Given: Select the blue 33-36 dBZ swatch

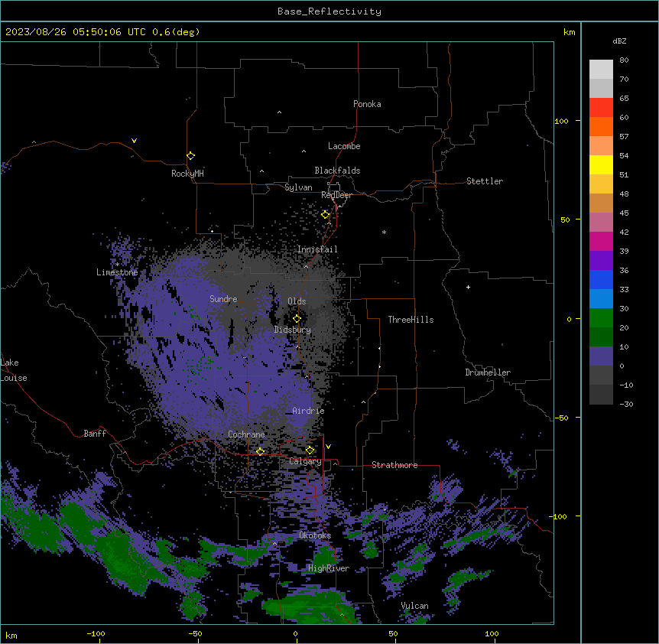Looking at the screenshot, I should 601,279.
